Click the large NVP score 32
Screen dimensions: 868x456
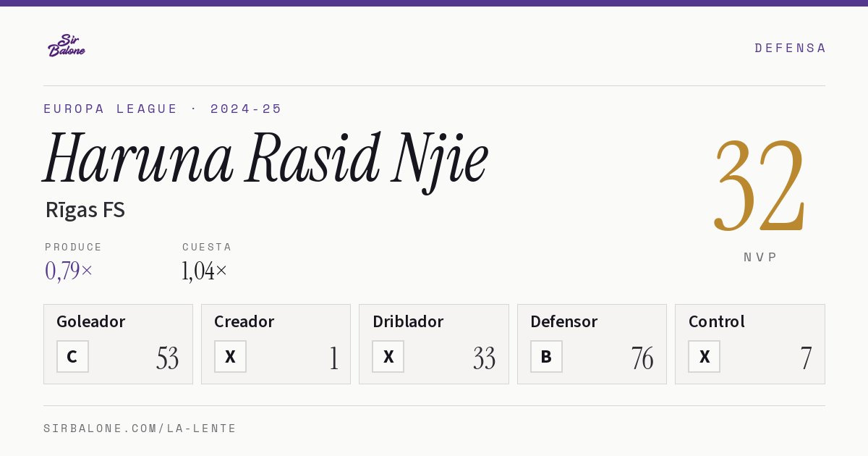[759, 185]
